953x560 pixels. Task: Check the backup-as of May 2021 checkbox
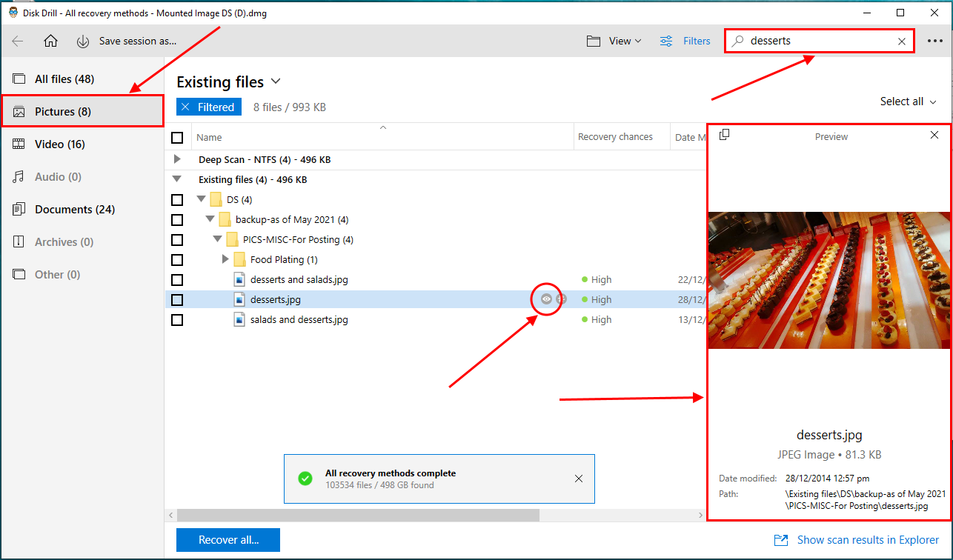click(177, 220)
